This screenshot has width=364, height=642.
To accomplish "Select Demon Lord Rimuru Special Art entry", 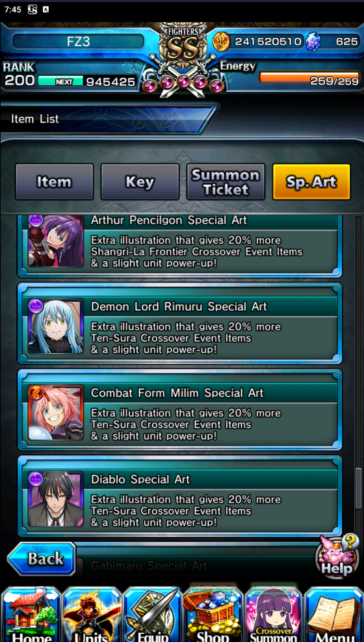I will coord(179,323).
